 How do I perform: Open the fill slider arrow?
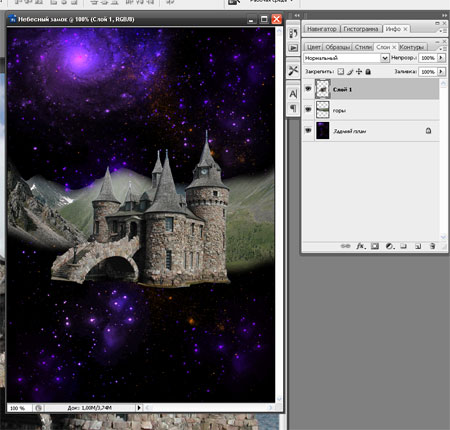441,71
